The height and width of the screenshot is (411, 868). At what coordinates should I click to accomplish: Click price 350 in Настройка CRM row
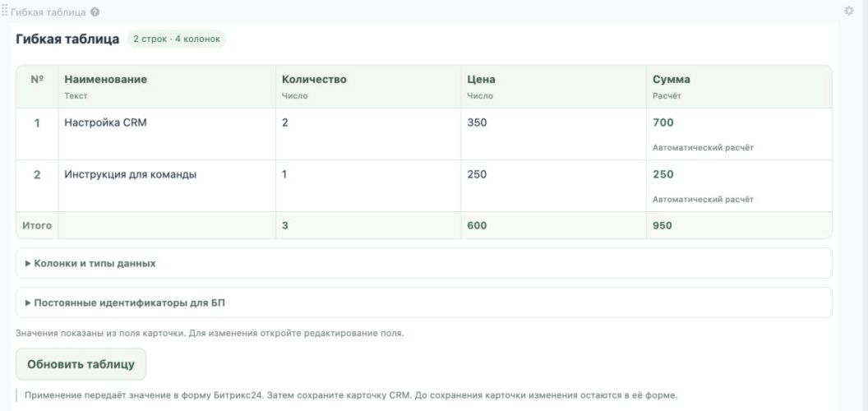pos(553,134)
